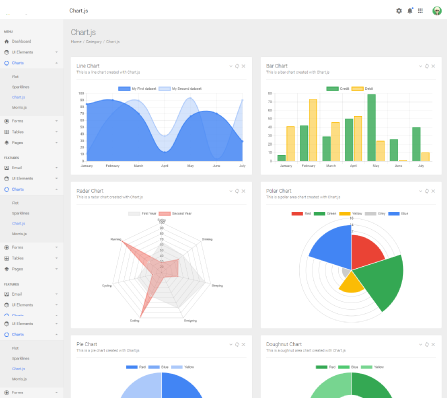Collapse the Pie Chart card
Image resolution: width=447 pixels, height=398 pixels.
[x=231, y=344]
